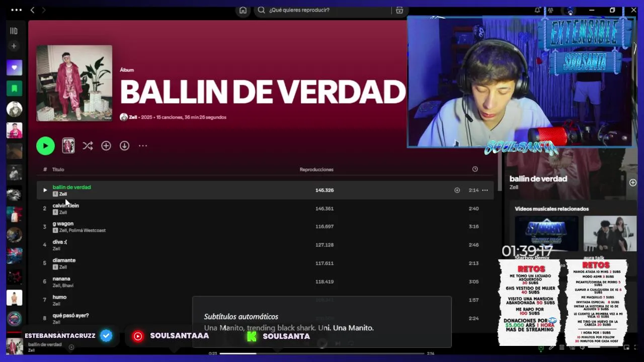
Task: Open the 'aura talk' video thumbnail
Action: click(610, 233)
